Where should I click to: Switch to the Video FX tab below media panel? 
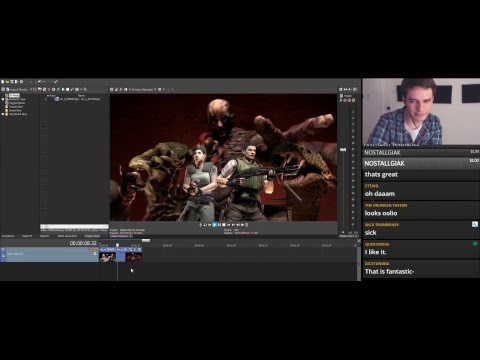(27, 236)
